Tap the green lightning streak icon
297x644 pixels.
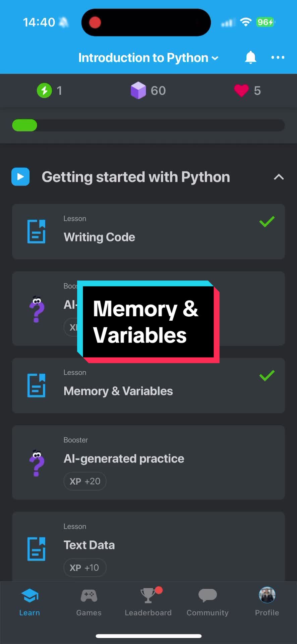44,91
